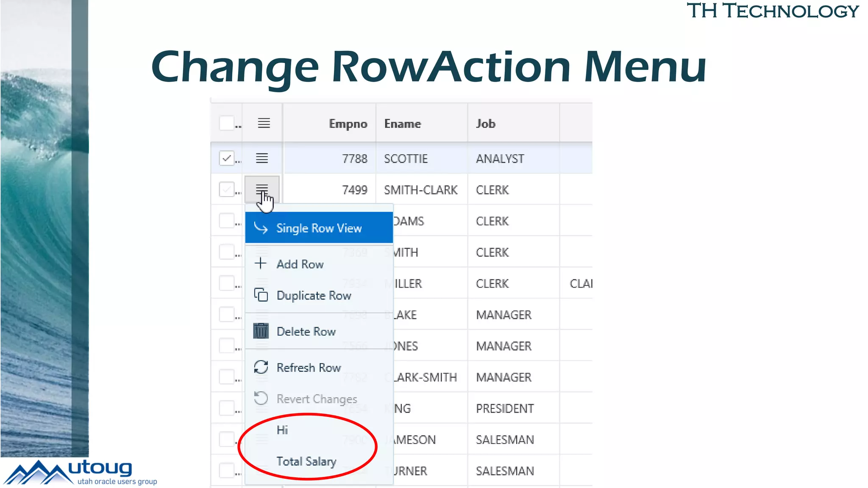
Task: Select Single Row View menu entry
Action: pyautogui.click(x=319, y=228)
